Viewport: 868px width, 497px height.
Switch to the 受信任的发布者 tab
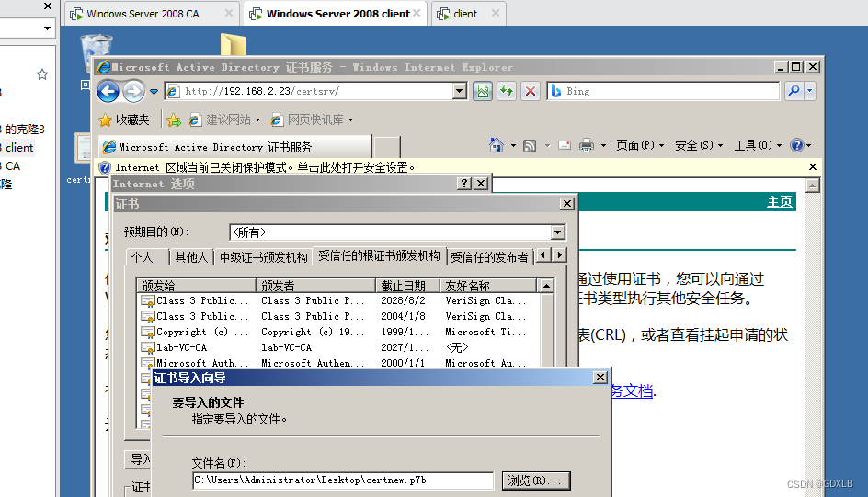coord(489,257)
